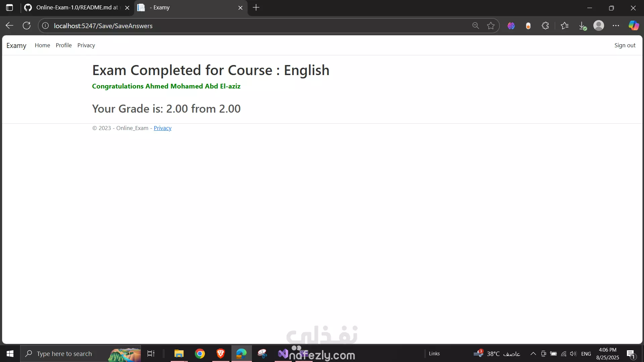Click the Congratulations Ahmed Mohamed message
The width and height of the screenshot is (644, 362).
(x=166, y=86)
